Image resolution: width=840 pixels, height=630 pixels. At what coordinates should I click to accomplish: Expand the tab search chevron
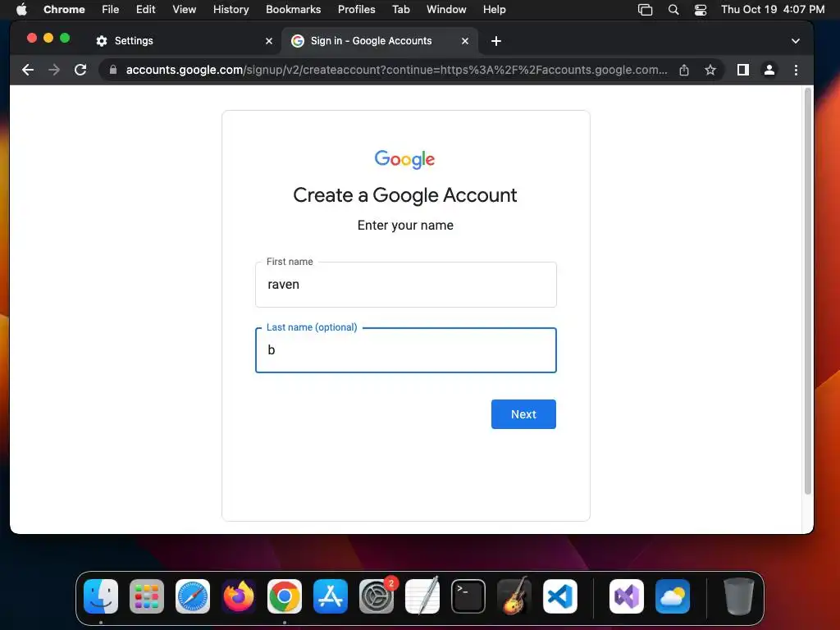796,41
